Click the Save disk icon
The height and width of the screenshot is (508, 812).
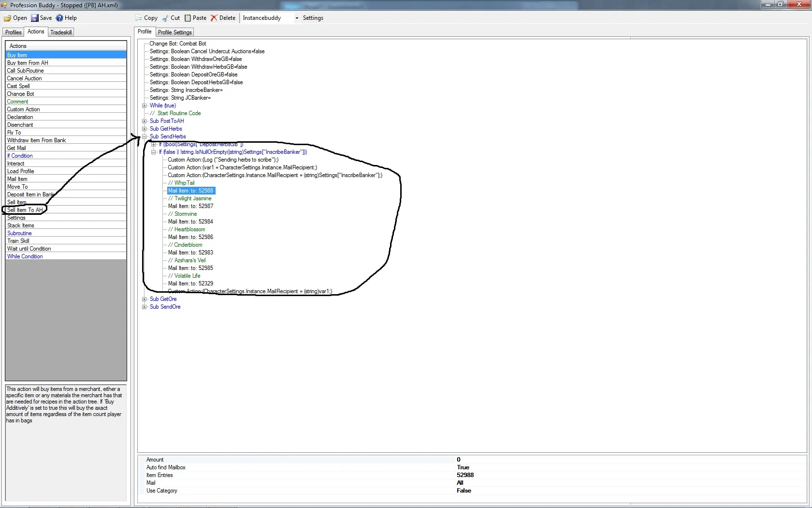pyautogui.click(x=35, y=18)
